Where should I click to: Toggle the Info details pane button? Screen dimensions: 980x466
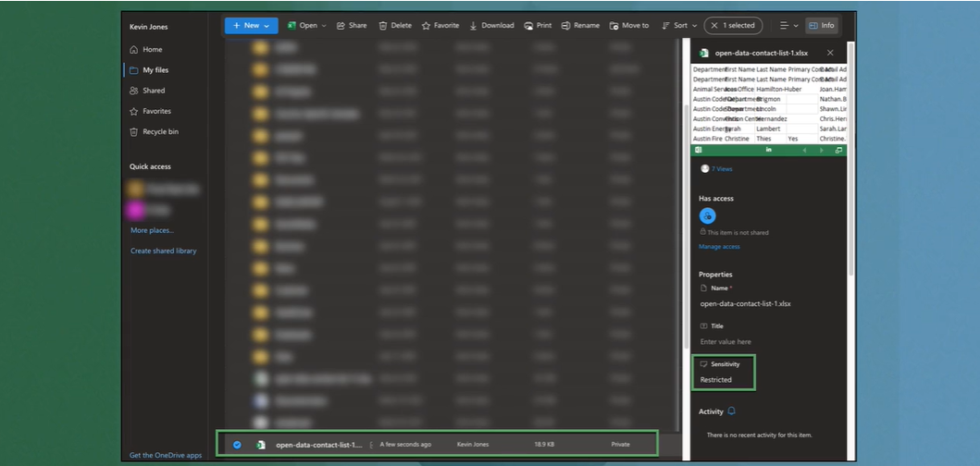[821, 26]
